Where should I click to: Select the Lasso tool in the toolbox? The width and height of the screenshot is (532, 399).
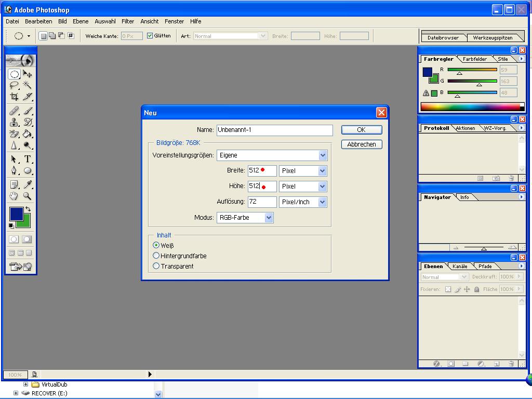point(14,85)
